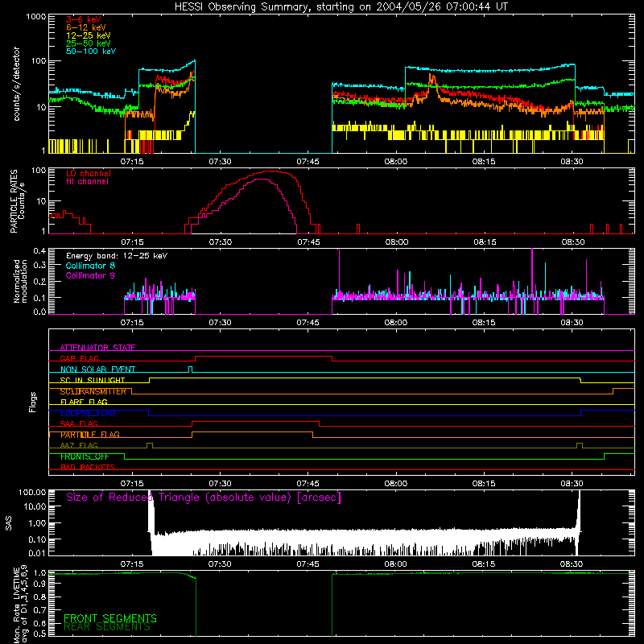This screenshot has height=644, width=644.
Task: Click the '0.4' tick on the modulation axis
Action: coord(39,251)
